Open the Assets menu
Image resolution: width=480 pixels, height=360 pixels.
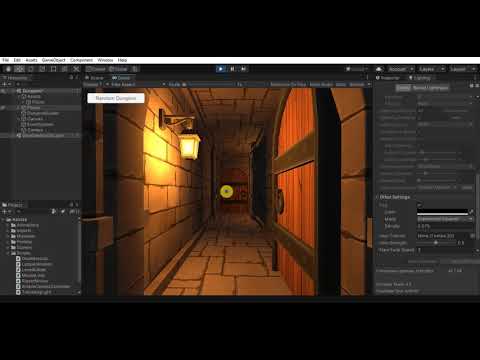click(31, 60)
